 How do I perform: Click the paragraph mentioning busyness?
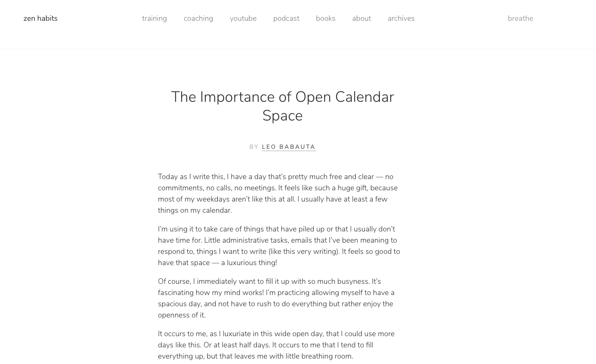(276, 298)
